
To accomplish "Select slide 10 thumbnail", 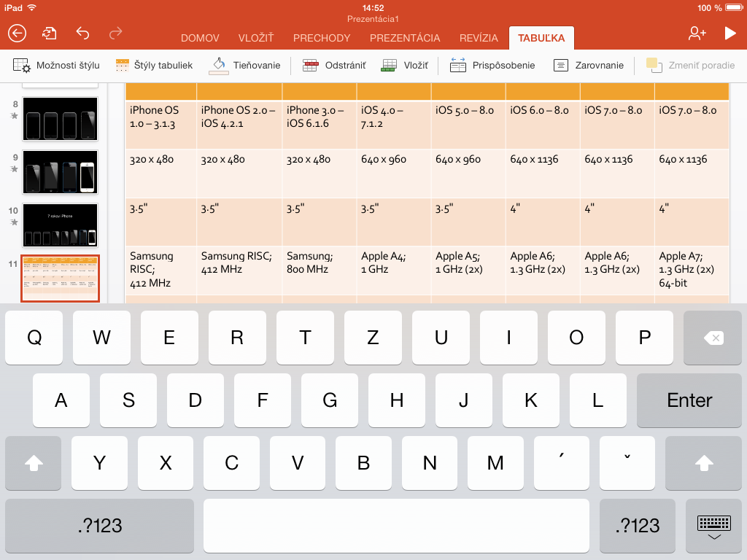I will click(x=60, y=225).
